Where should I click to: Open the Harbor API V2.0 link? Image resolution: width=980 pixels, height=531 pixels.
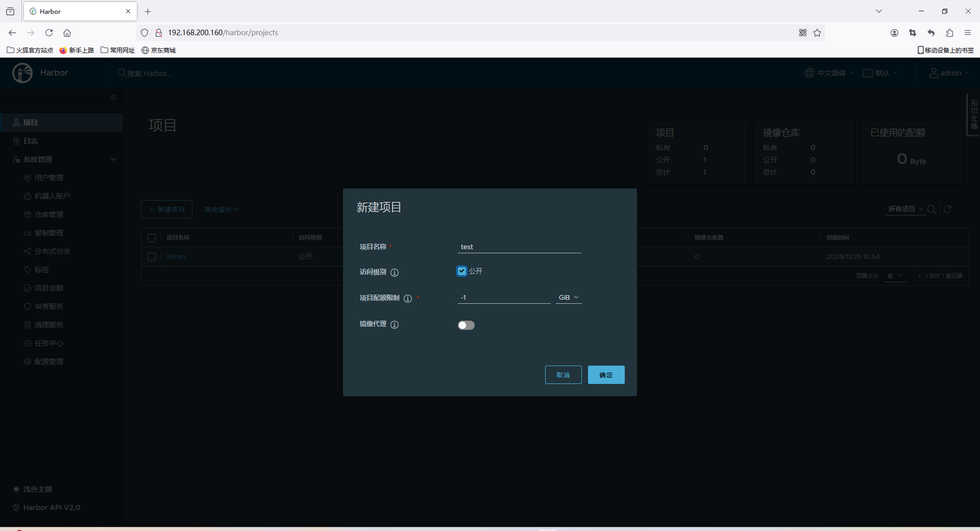pyautogui.click(x=46, y=508)
